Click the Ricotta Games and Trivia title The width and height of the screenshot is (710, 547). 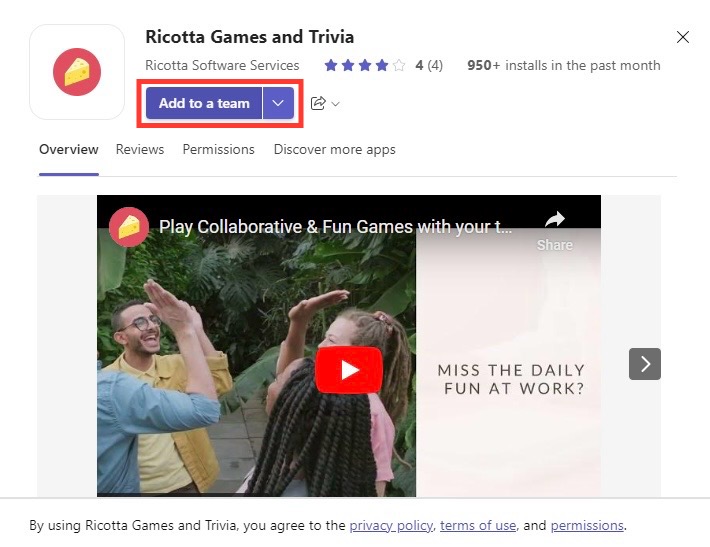(249, 37)
